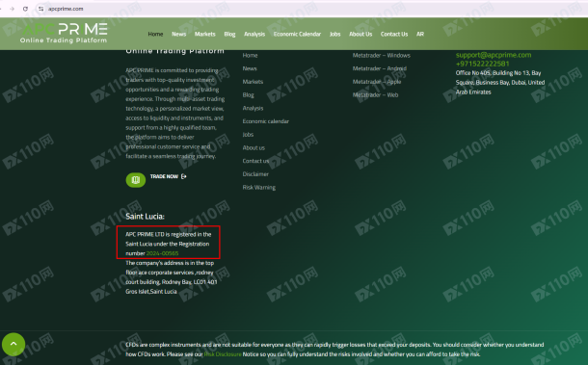Click the green scroll-to-top arrow button
Viewport: 588px width, 365px height.
pos(13,344)
